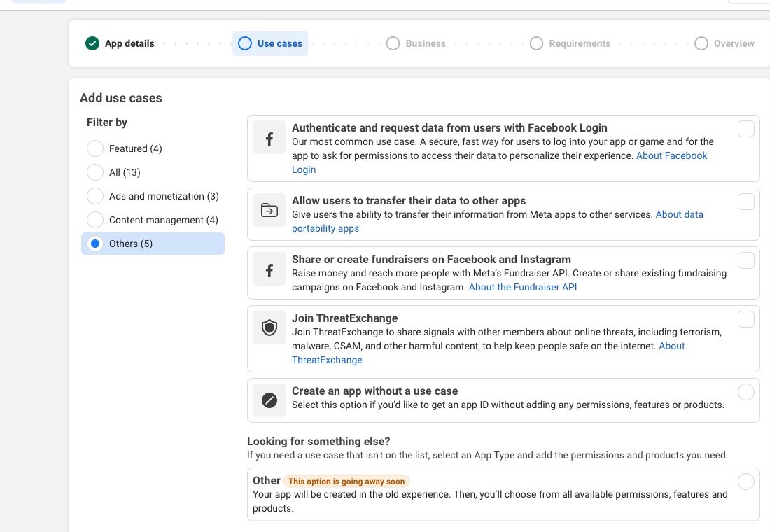Click the Facebook icon beside Facebook Login
This screenshot has width=770, height=532.
[x=269, y=139]
